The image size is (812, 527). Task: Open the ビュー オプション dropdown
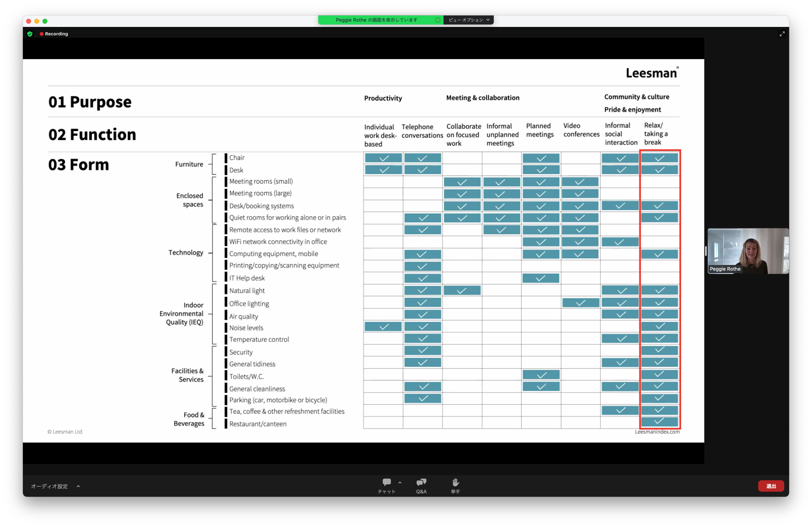click(x=469, y=20)
